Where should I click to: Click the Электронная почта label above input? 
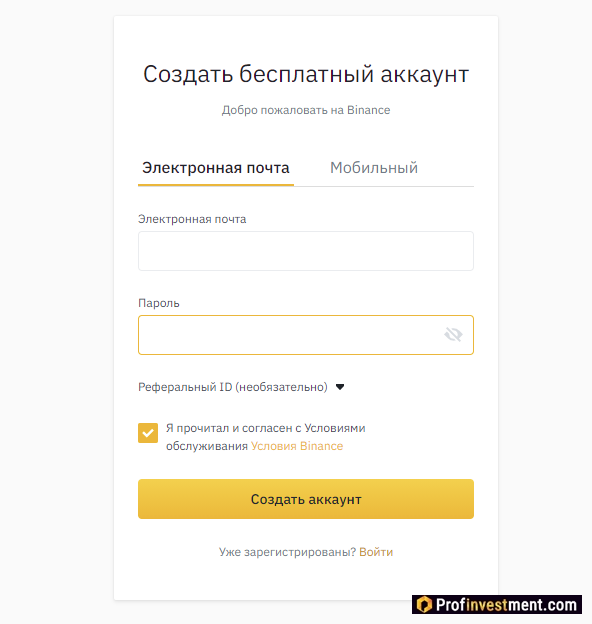coord(192,219)
